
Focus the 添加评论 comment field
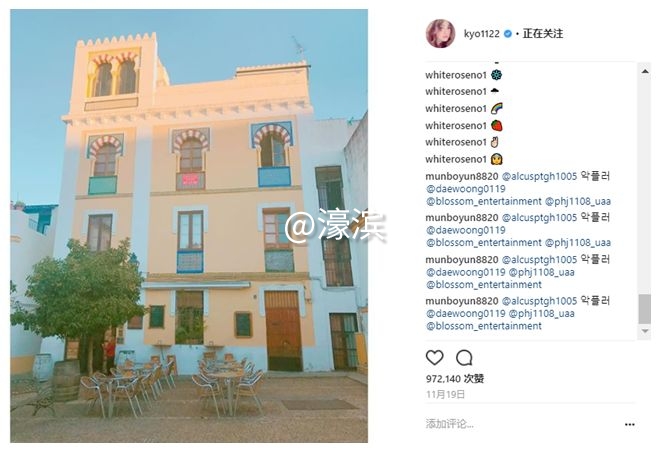[521, 424]
